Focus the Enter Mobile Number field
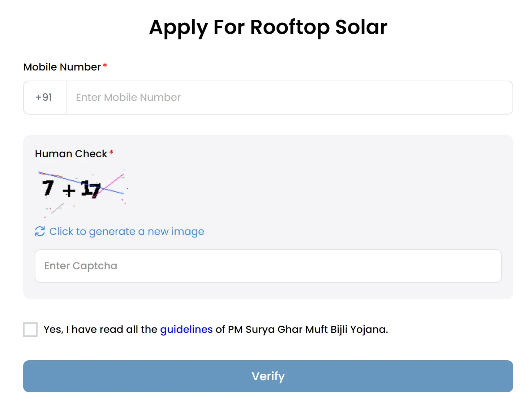Image resolution: width=532 pixels, height=399 pixels. (x=289, y=98)
